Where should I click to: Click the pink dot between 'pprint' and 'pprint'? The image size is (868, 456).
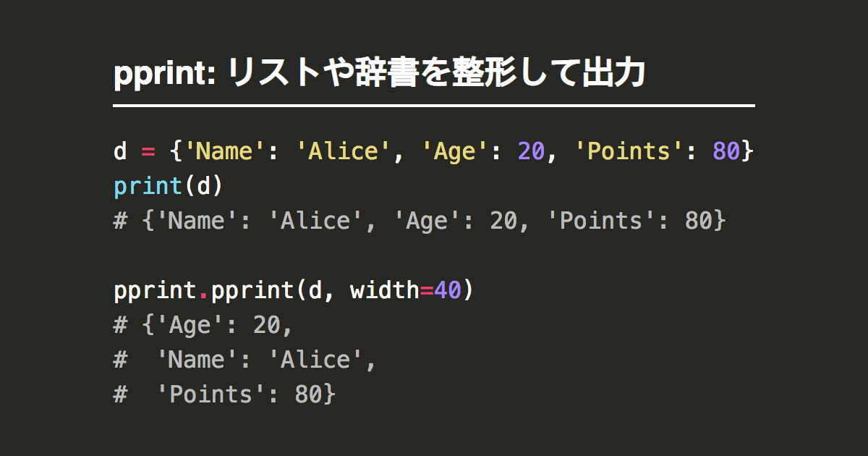pos(203,292)
